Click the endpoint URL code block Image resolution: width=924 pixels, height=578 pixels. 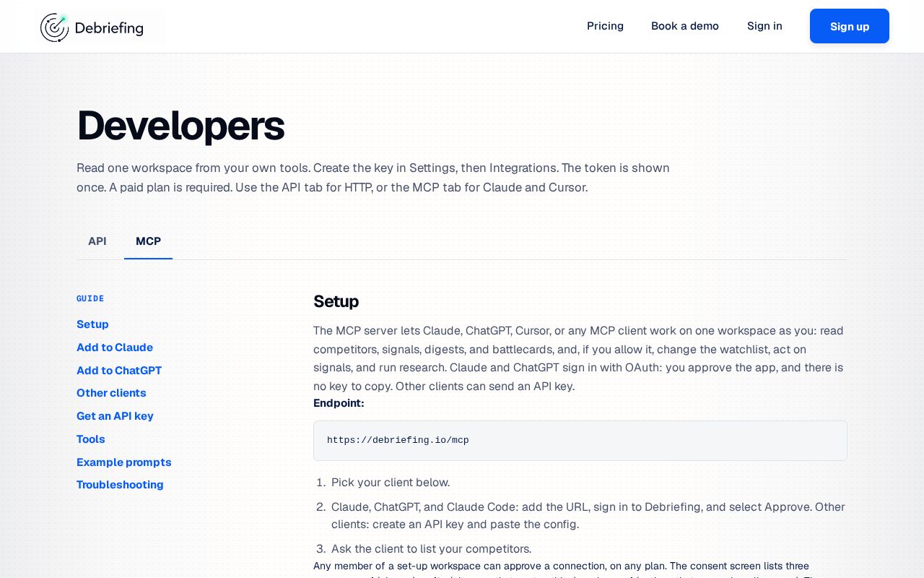click(580, 441)
